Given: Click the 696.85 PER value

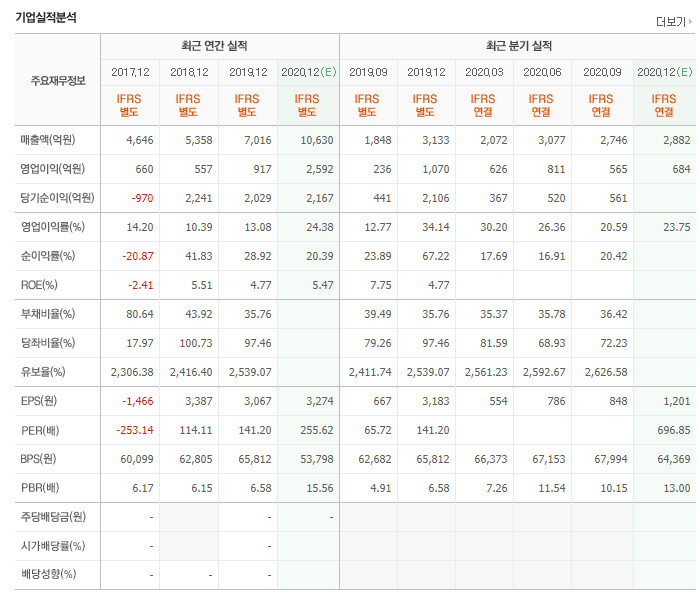Looking at the screenshot, I should pos(674,430).
